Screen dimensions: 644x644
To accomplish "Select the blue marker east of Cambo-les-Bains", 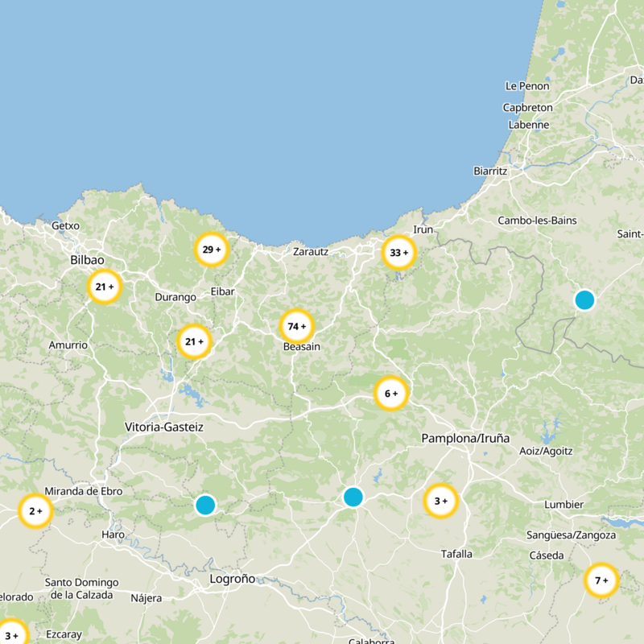I will tap(584, 299).
